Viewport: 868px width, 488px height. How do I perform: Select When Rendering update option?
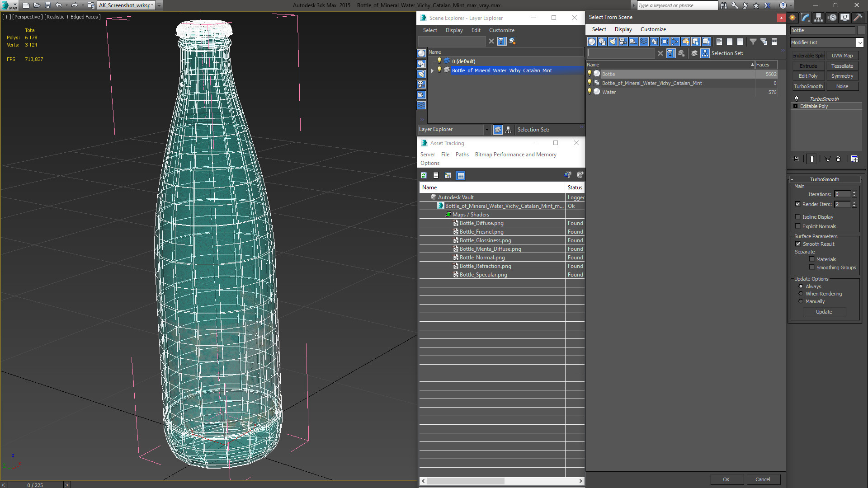click(x=801, y=294)
